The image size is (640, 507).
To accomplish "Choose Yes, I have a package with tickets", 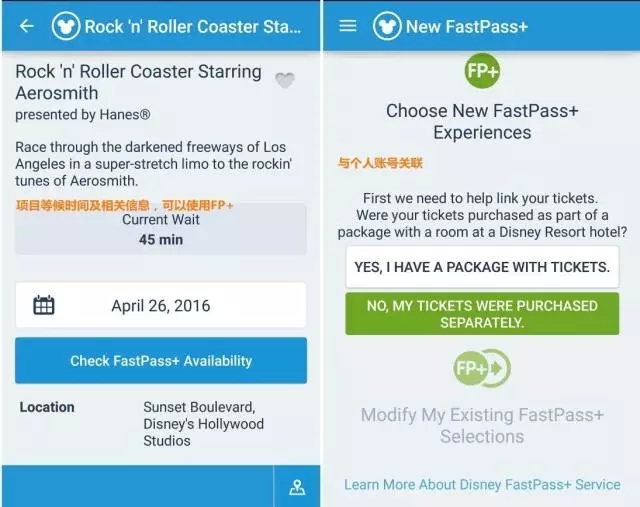I will click(x=482, y=267).
